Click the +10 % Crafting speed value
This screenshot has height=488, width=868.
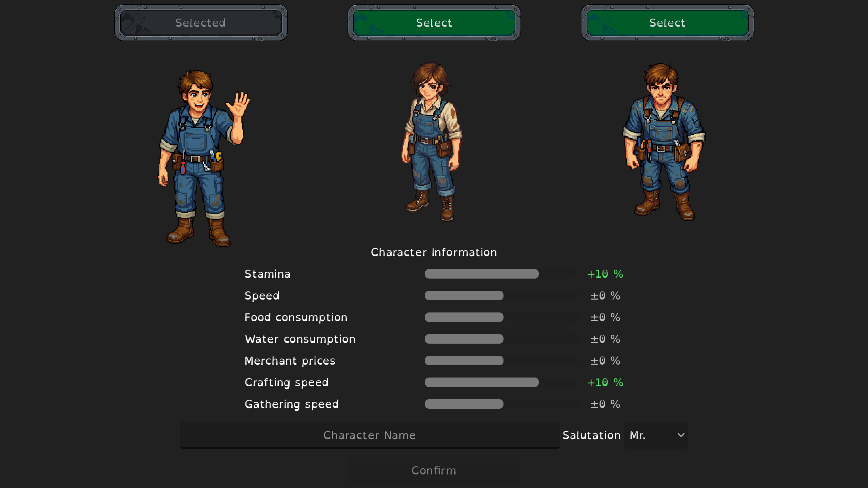point(605,382)
